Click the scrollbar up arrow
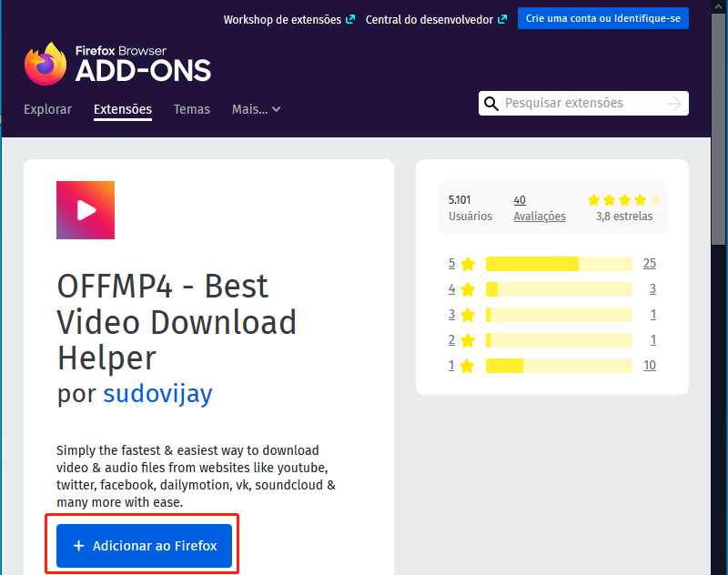Viewport: 728px width, 575px height. [x=719, y=6]
